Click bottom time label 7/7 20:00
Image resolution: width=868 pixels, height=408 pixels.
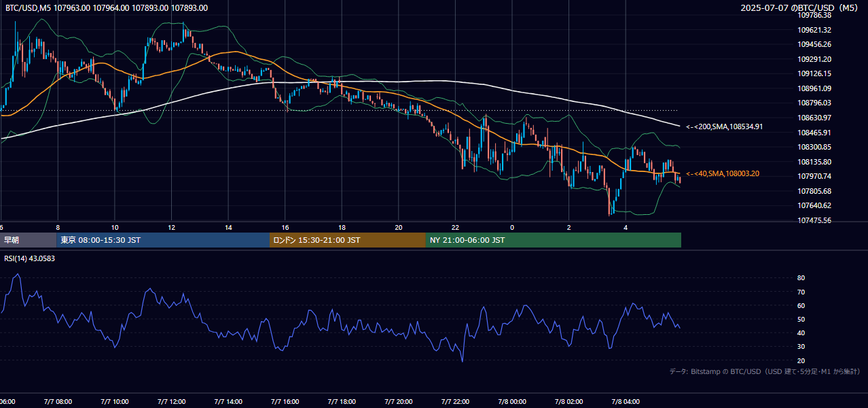click(x=399, y=402)
